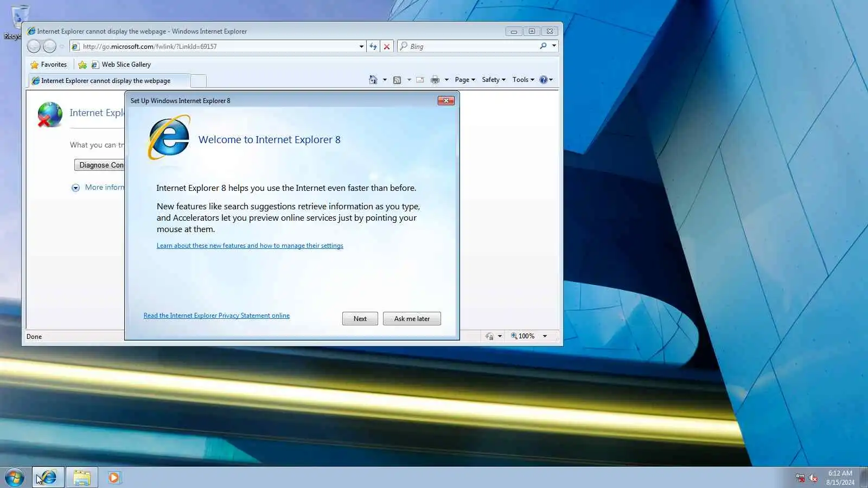The width and height of the screenshot is (868, 488).
Task: Expand the address bar autocomplete dropdown
Action: 361,47
